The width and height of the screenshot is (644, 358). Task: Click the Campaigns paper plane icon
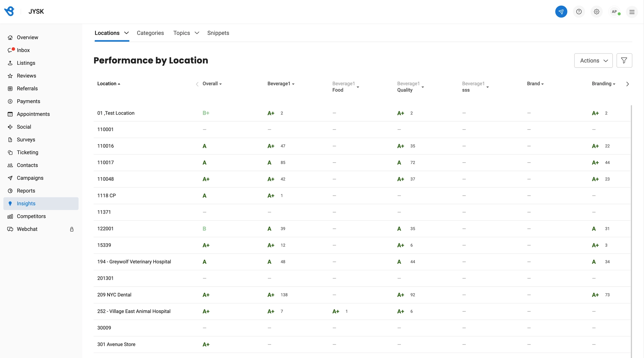pos(10,178)
